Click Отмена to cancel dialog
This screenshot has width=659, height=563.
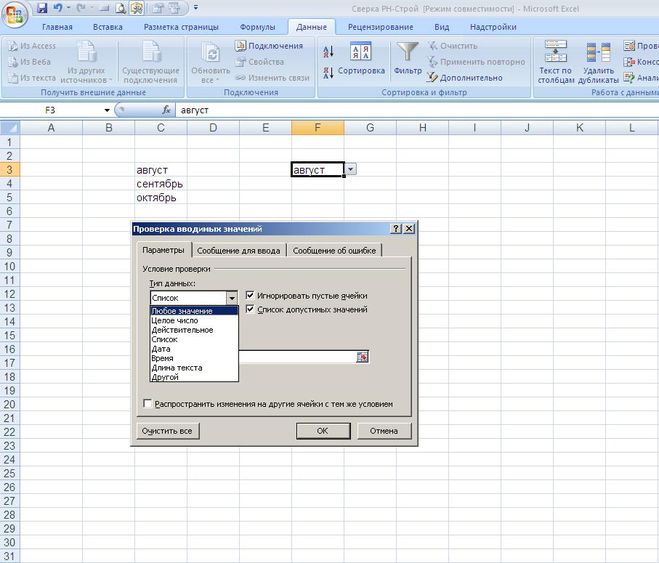tap(384, 431)
